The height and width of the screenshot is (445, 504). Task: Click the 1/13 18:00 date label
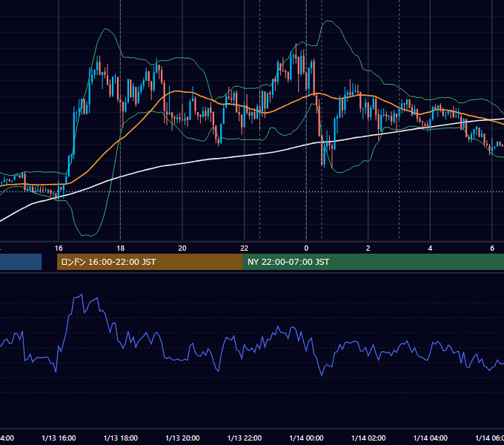pos(121,438)
